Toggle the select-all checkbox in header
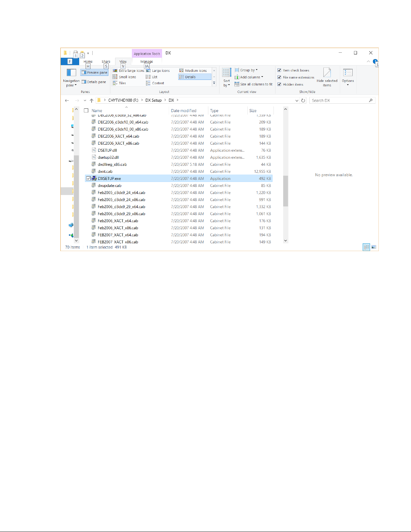 tap(86, 110)
